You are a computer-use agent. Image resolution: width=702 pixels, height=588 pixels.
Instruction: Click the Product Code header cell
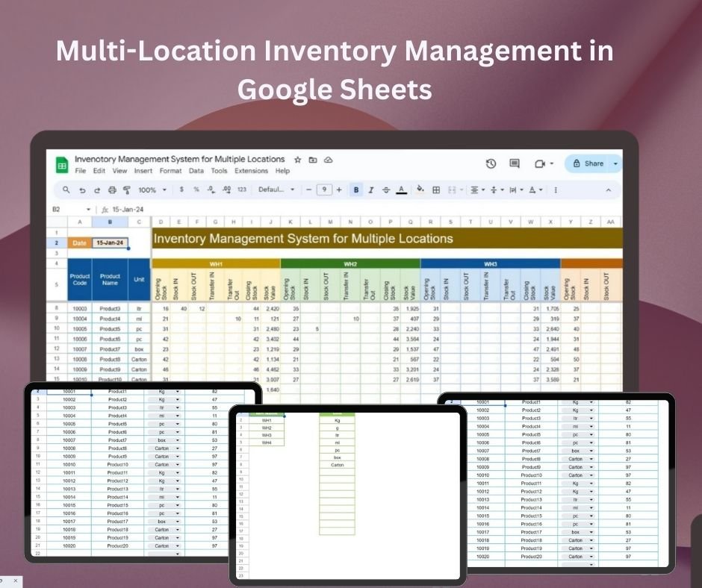tap(80, 280)
